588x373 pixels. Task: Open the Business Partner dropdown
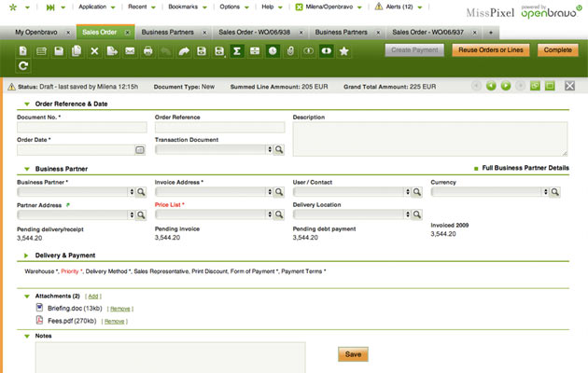click(x=132, y=192)
